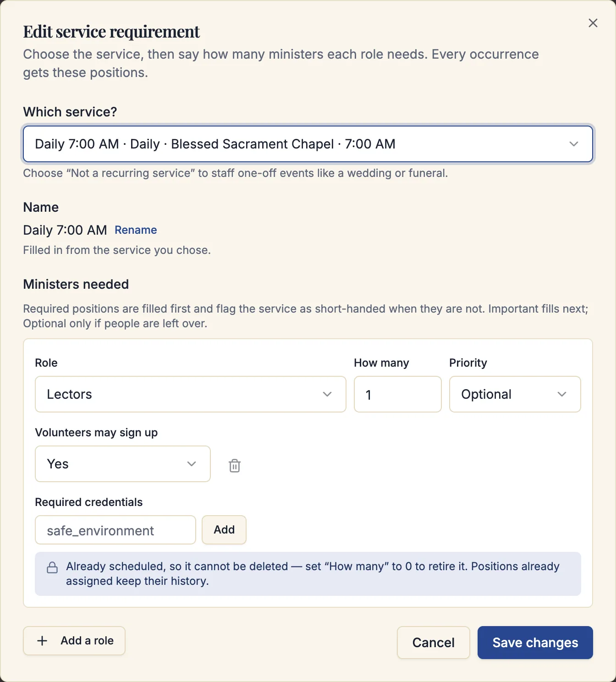
Task: Click the chevron in the Priority dropdown
Action: [562, 394]
